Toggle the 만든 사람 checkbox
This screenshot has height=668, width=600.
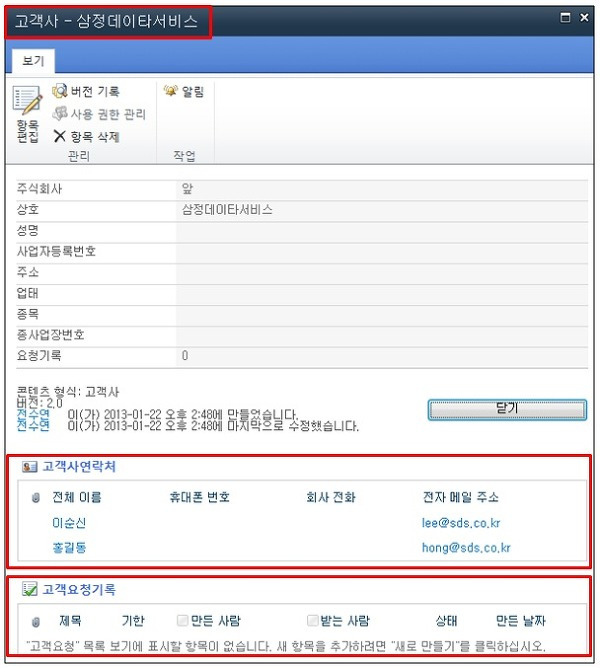point(182,621)
